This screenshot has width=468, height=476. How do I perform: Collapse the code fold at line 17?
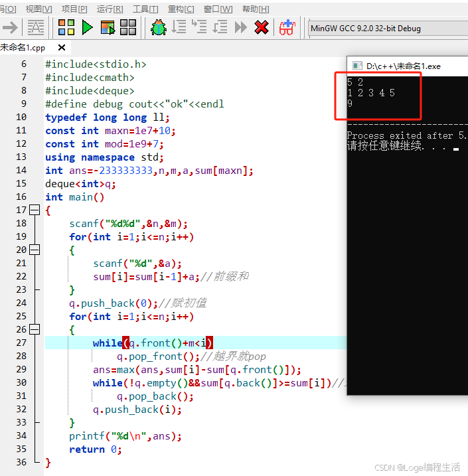coord(35,210)
